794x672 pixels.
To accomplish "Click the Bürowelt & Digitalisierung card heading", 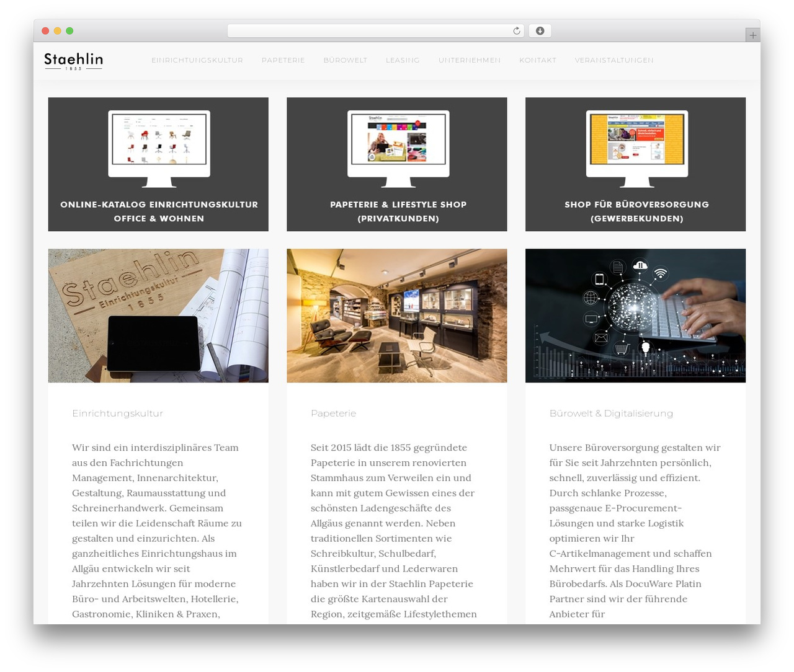I will [x=611, y=413].
